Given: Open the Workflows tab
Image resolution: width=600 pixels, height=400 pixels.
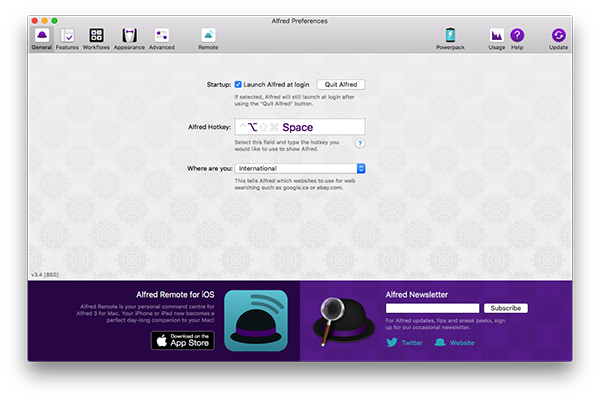Looking at the screenshot, I should pyautogui.click(x=96, y=39).
